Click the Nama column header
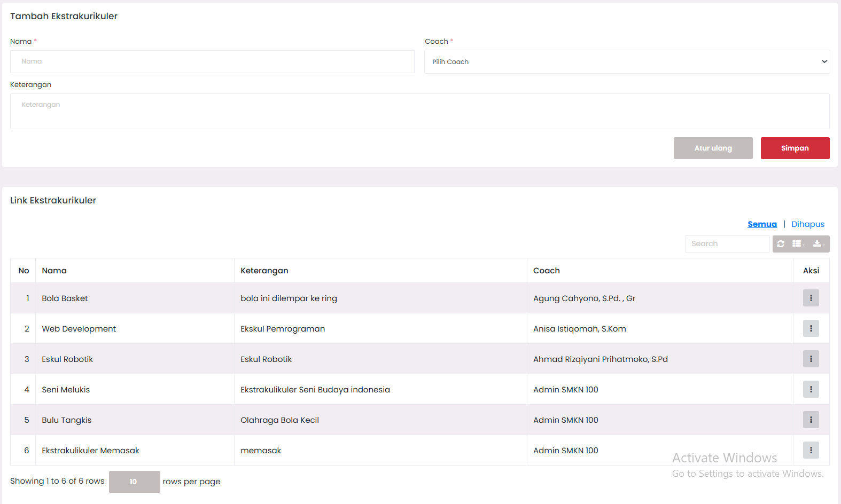The width and height of the screenshot is (841, 504). pyautogui.click(x=54, y=271)
